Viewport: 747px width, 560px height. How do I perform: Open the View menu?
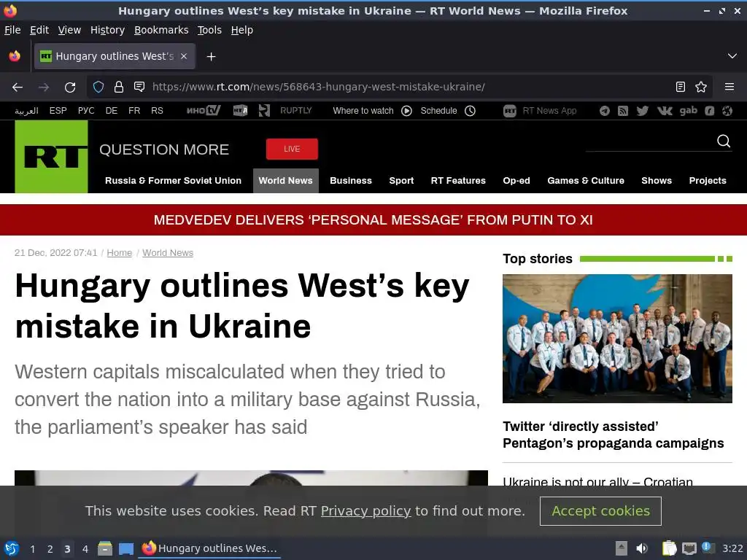(x=69, y=30)
